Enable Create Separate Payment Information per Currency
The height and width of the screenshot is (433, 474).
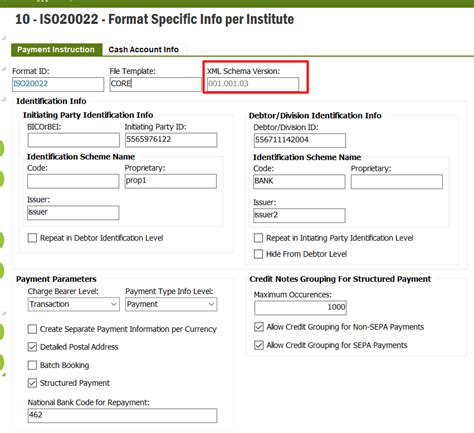32,329
